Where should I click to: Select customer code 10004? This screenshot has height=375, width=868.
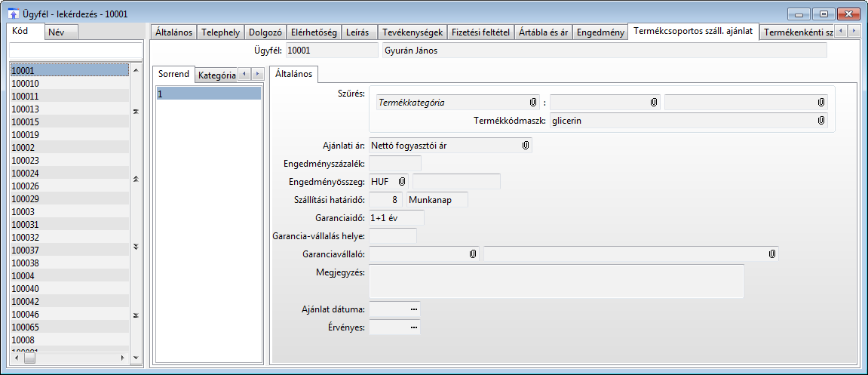(x=69, y=275)
